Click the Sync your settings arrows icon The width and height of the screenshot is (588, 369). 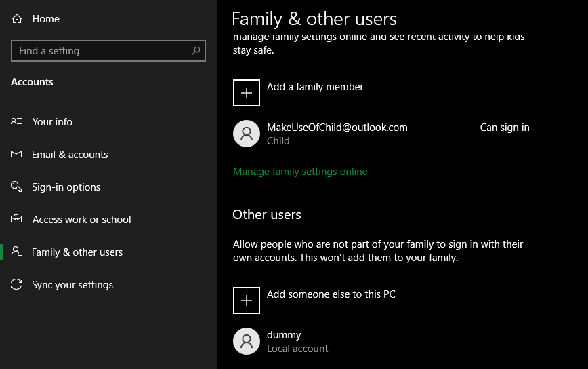pos(16,284)
